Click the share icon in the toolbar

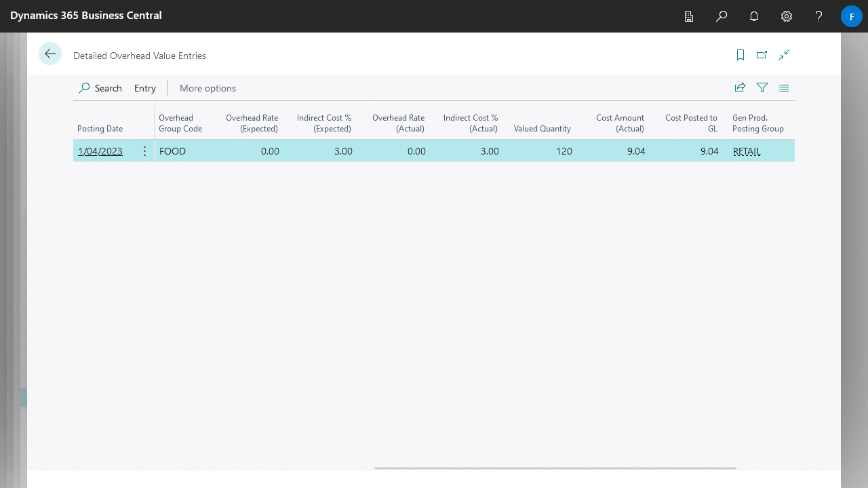(x=740, y=87)
